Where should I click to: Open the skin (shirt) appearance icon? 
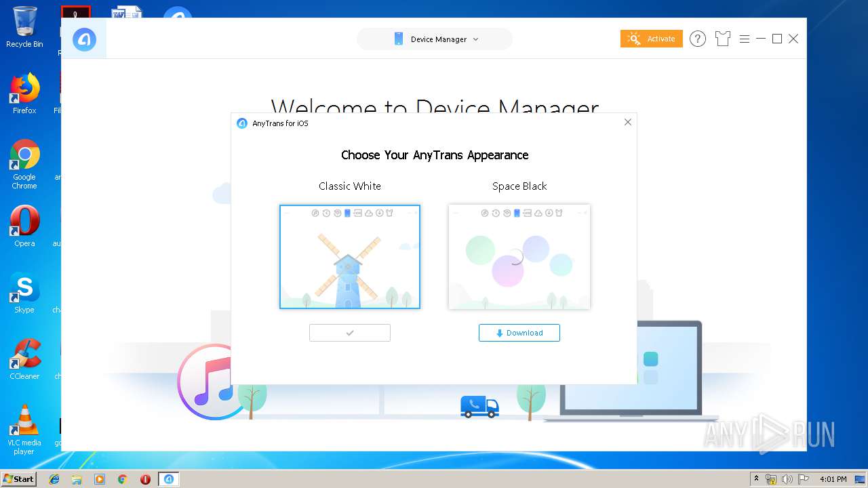tap(722, 39)
